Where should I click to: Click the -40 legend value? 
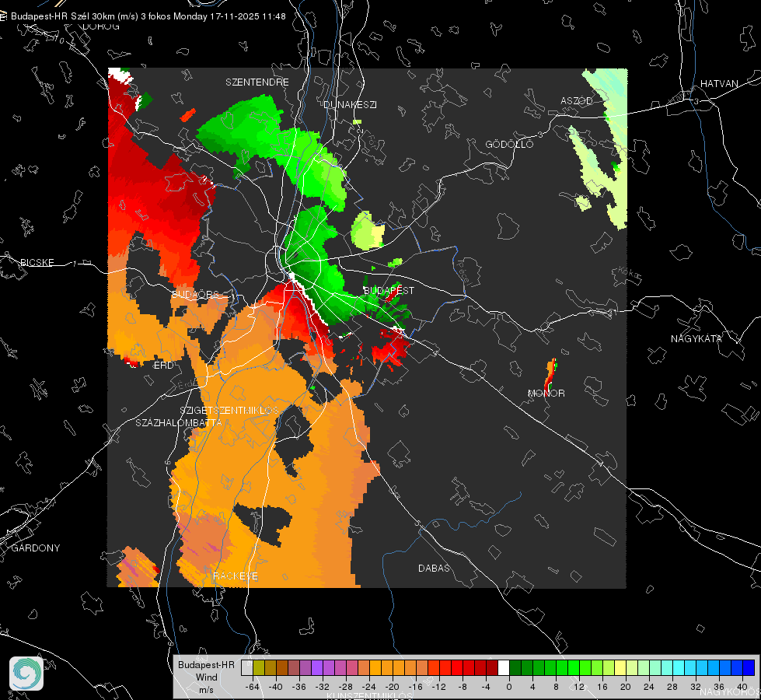pos(276,687)
